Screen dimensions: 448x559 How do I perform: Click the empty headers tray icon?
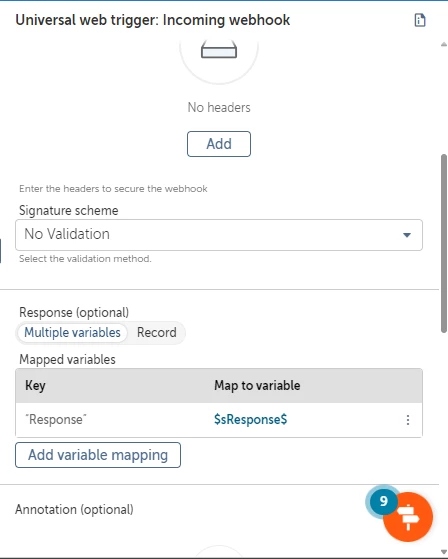[x=219, y=50]
